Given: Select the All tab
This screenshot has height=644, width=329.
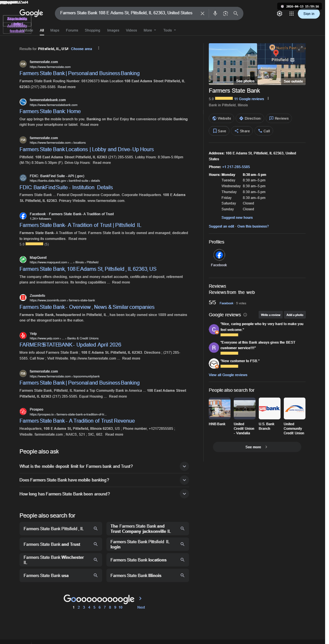Looking at the screenshot, I should 42,30.
